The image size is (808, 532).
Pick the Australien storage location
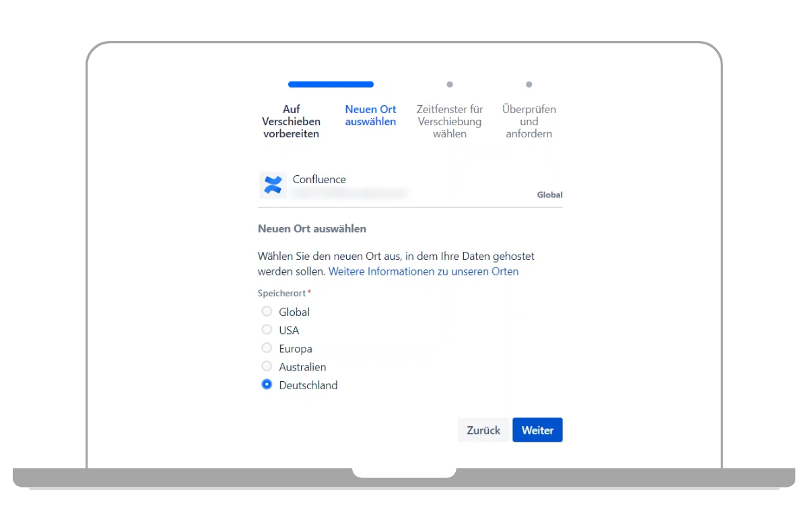(x=267, y=367)
